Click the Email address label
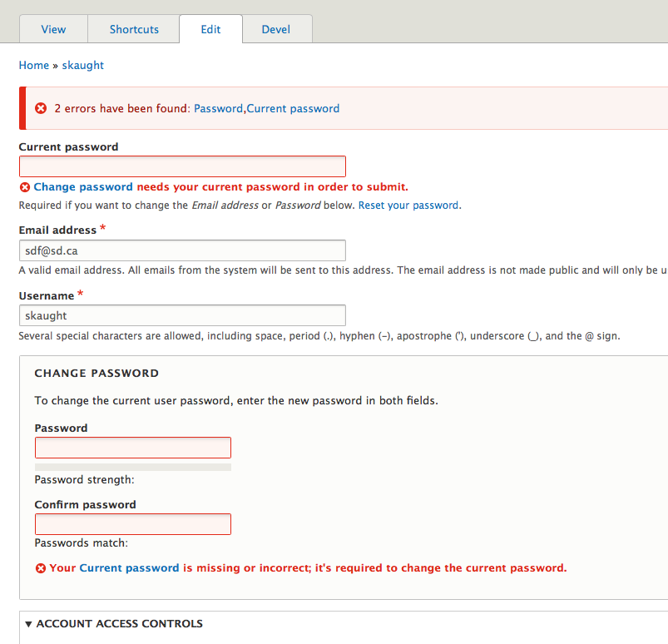 (x=57, y=230)
